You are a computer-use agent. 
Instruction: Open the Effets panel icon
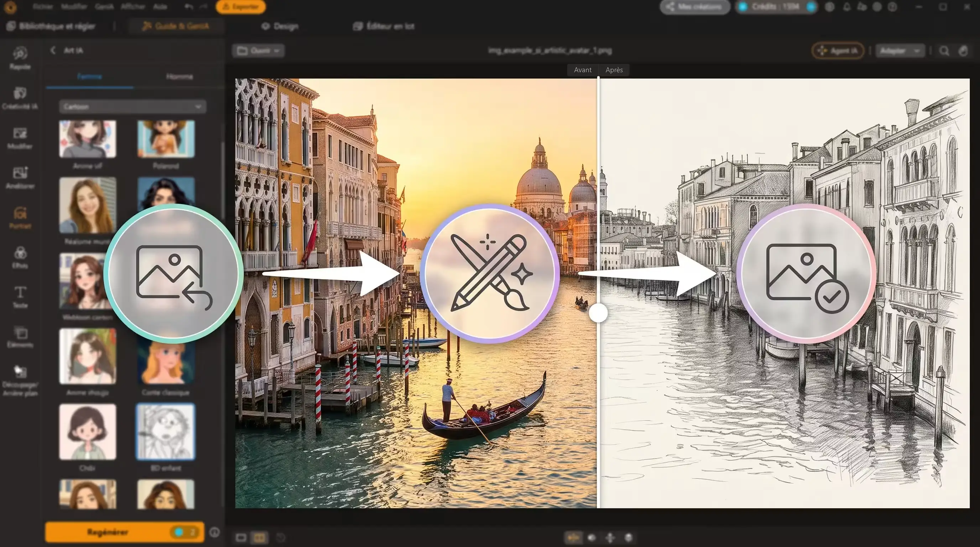click(20, 257)
